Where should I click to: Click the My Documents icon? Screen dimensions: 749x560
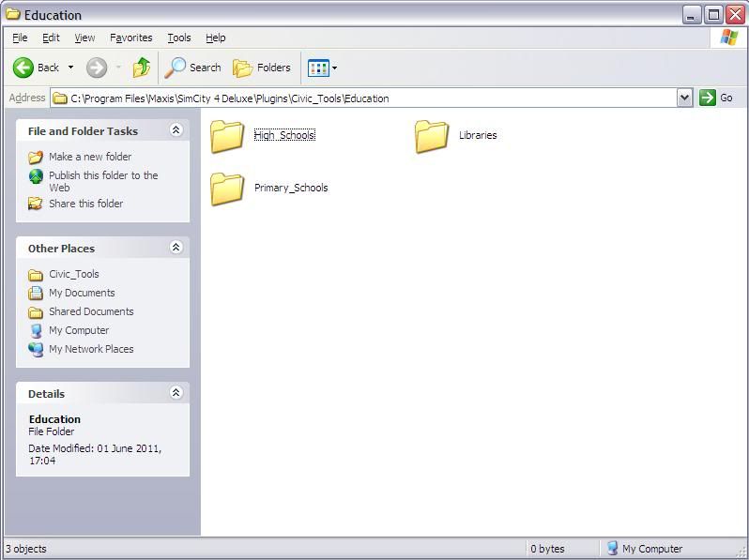36,293
